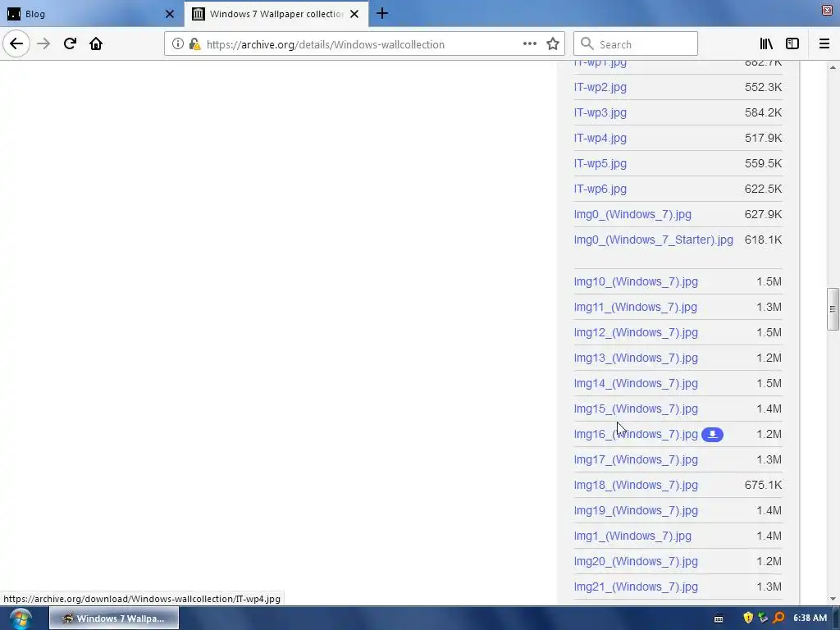Switch to the Blog tab
Image resolution: width=840 pixels, height=630 pixels.
pyautogui.click(x=91, y=14)
